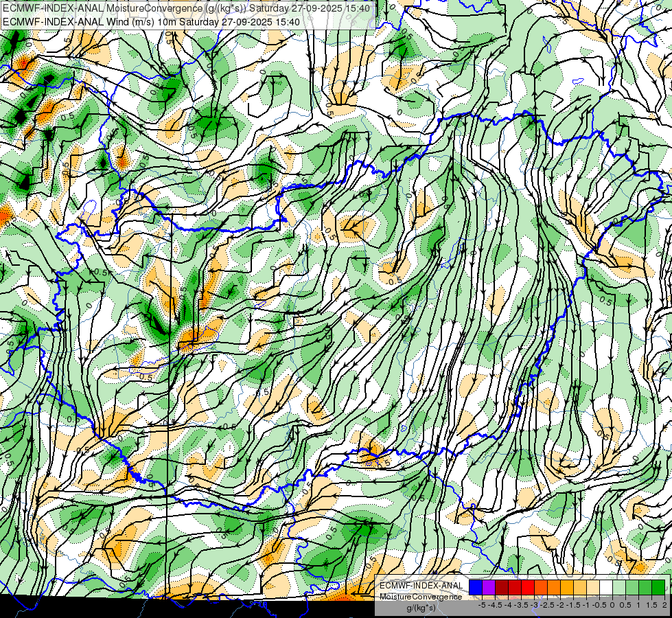Click the MoistureConvergence title line at top
672x618 pixels.
click(186, 8)
